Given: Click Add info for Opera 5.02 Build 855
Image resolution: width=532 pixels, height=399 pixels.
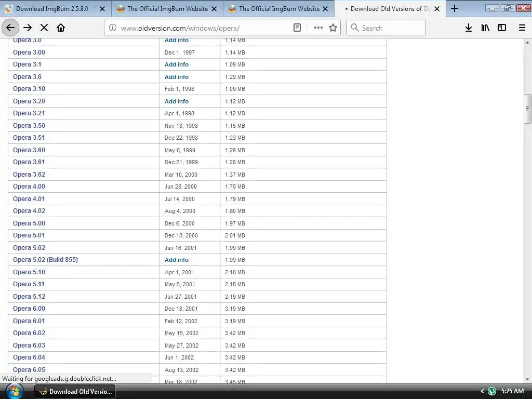Looking at the screenshot, I should click(177, 260).
